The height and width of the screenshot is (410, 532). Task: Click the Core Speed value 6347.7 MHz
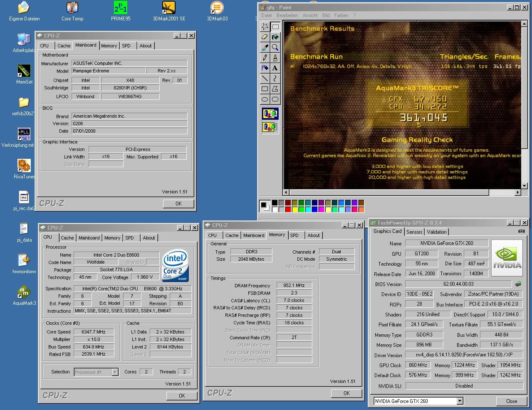pos(93,332)
